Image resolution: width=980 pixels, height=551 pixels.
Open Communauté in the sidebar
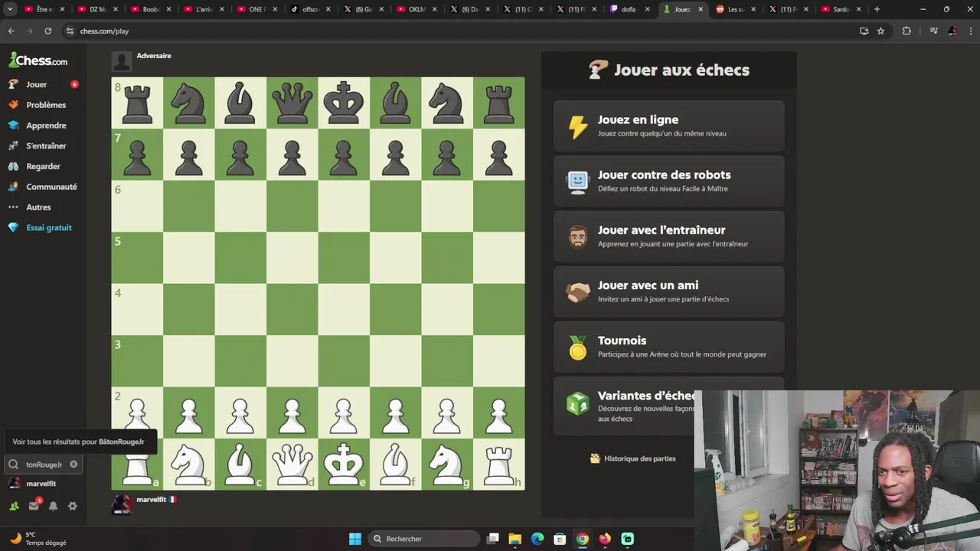tap(43, 187)
